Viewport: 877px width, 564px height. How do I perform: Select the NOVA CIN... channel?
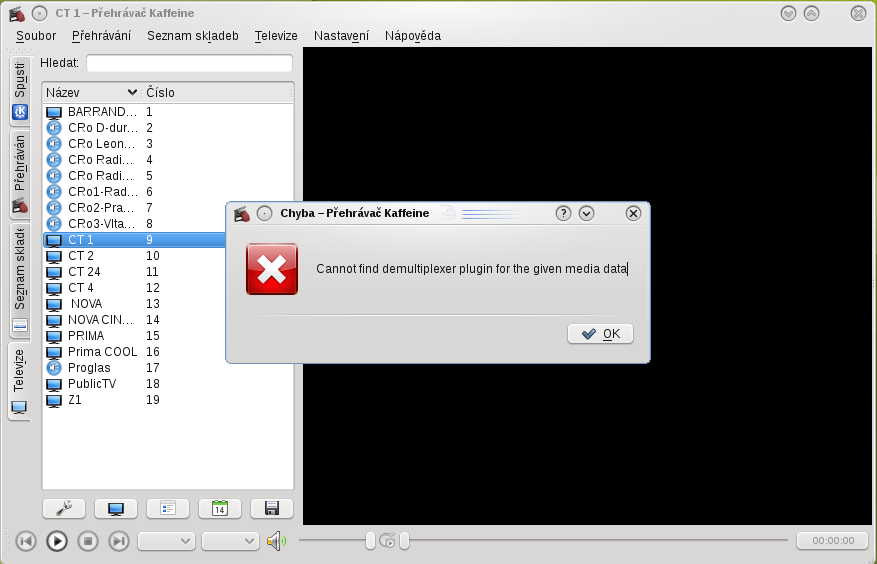pyautogui.click(x=134, y=320)
